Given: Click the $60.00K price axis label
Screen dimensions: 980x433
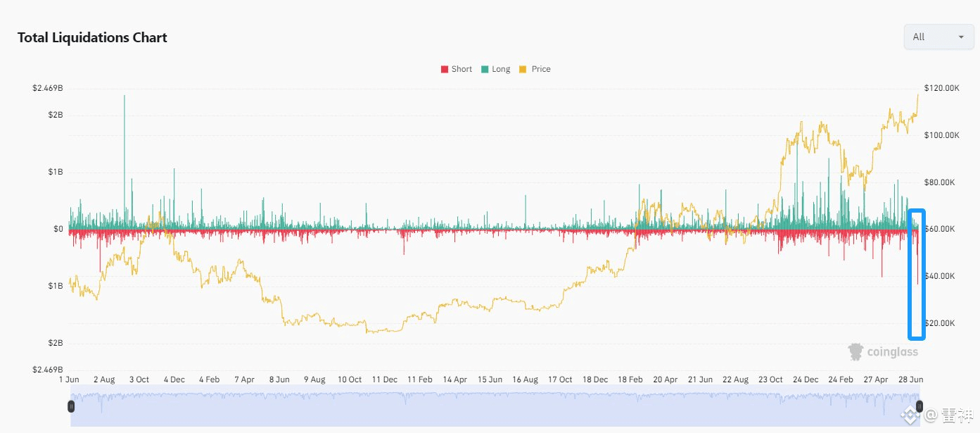Looking at the screenshot, I should 939,230.
